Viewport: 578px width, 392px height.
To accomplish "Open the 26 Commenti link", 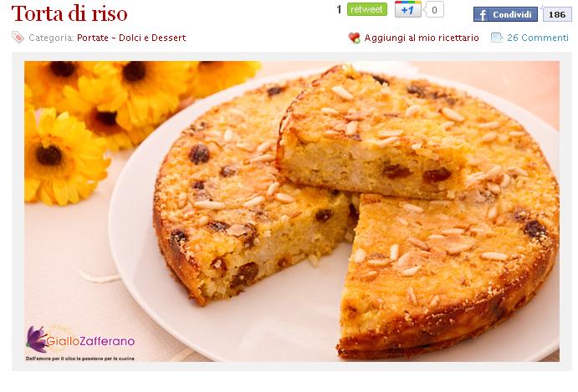I will [538, 38].
